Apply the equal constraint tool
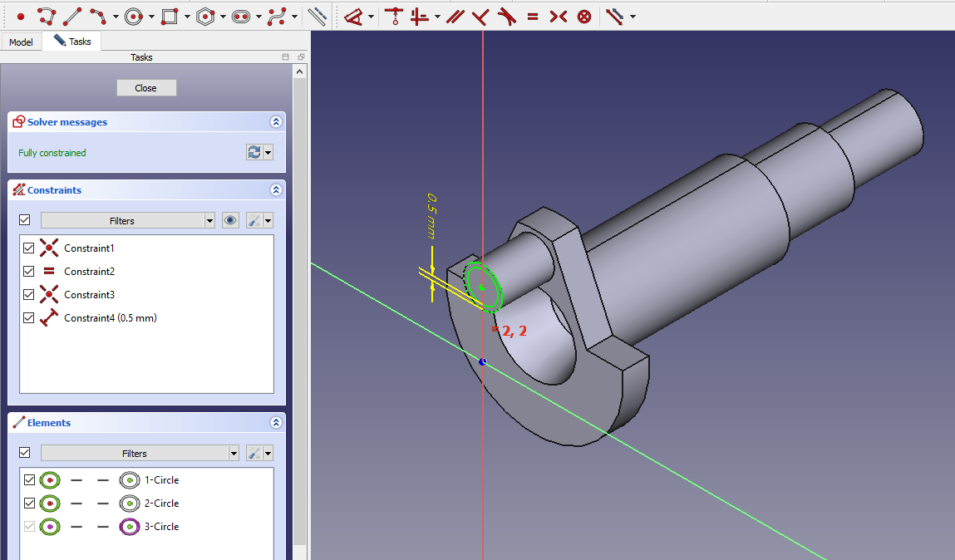Viewport: 955px width, 560px height. click(x=532, y=16)
